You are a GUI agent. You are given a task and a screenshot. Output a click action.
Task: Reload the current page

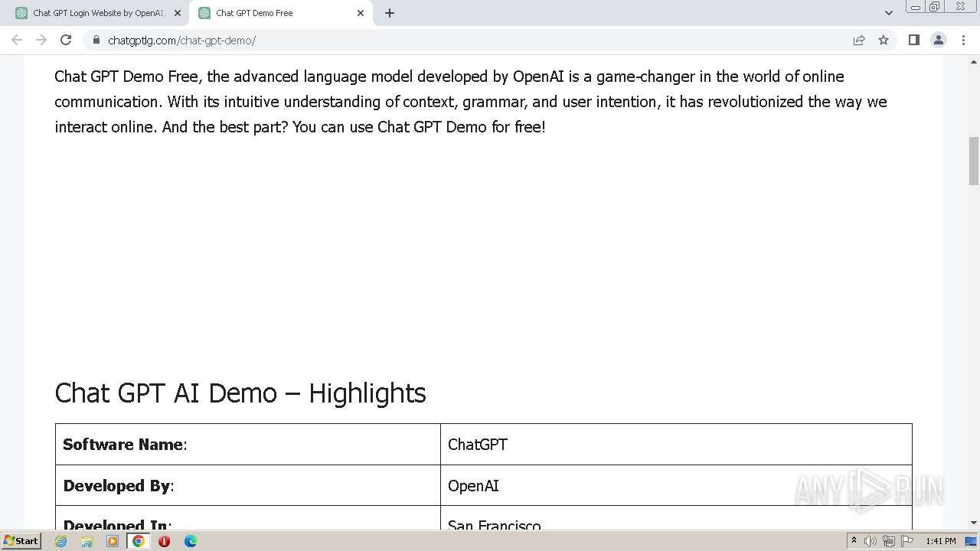pyautogui.click(x=66, y=40)
